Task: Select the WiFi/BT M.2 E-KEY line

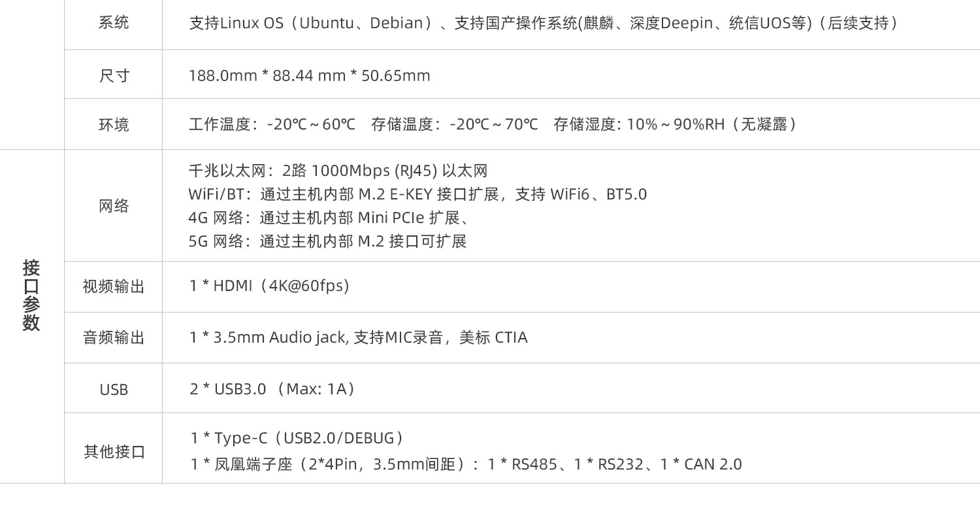Action: [417, 194]
